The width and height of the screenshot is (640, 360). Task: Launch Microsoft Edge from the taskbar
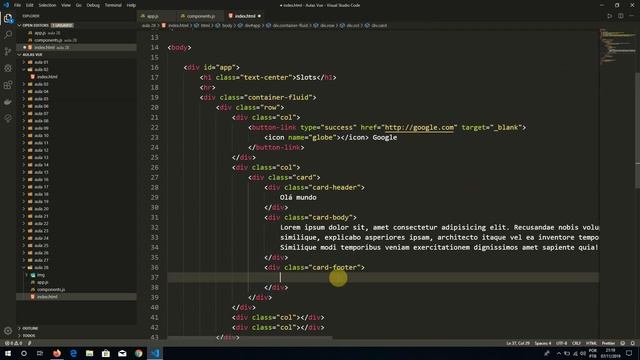[x=73, y=353]
